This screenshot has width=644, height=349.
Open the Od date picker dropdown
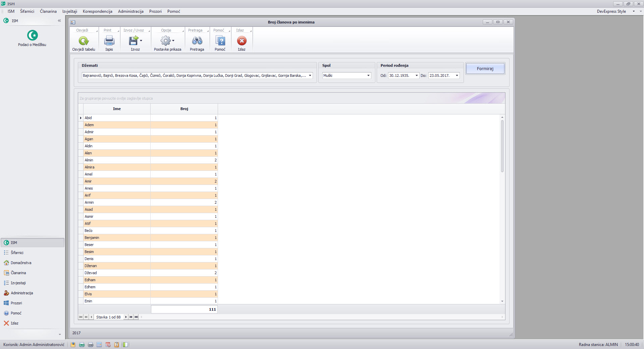click(417, 76)
